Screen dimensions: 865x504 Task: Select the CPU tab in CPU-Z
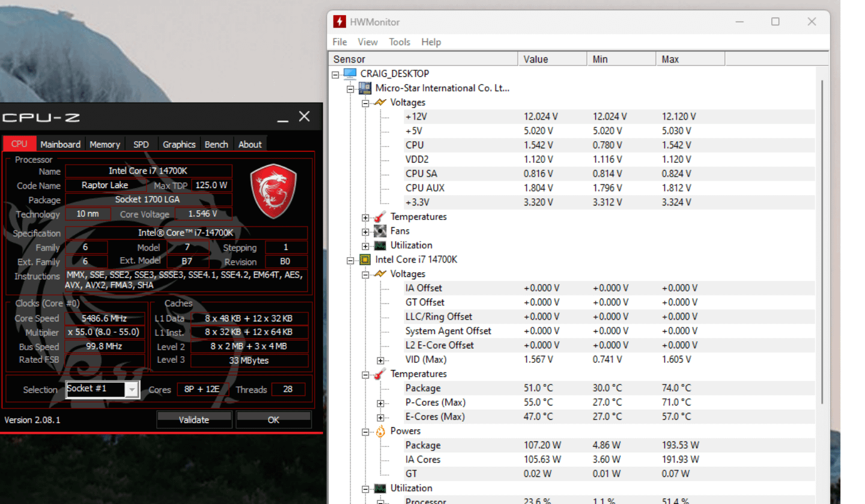tap(19, 144)
